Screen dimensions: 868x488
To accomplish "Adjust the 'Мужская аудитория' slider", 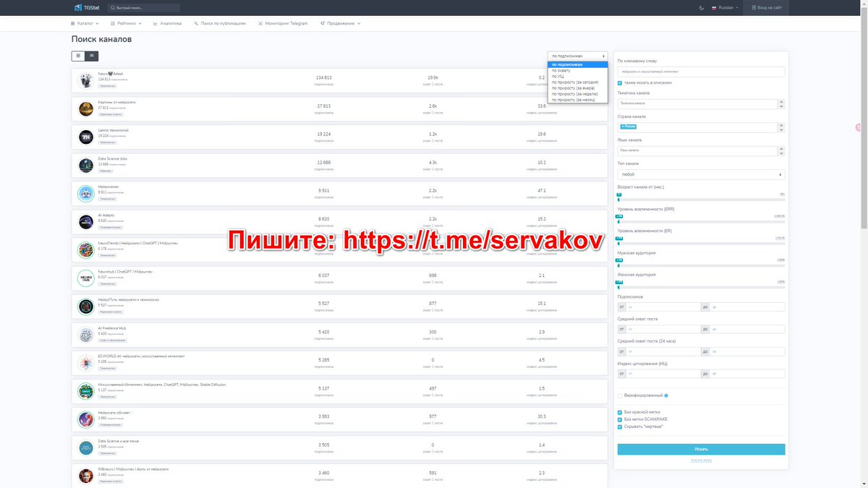I will coord(619,265).
